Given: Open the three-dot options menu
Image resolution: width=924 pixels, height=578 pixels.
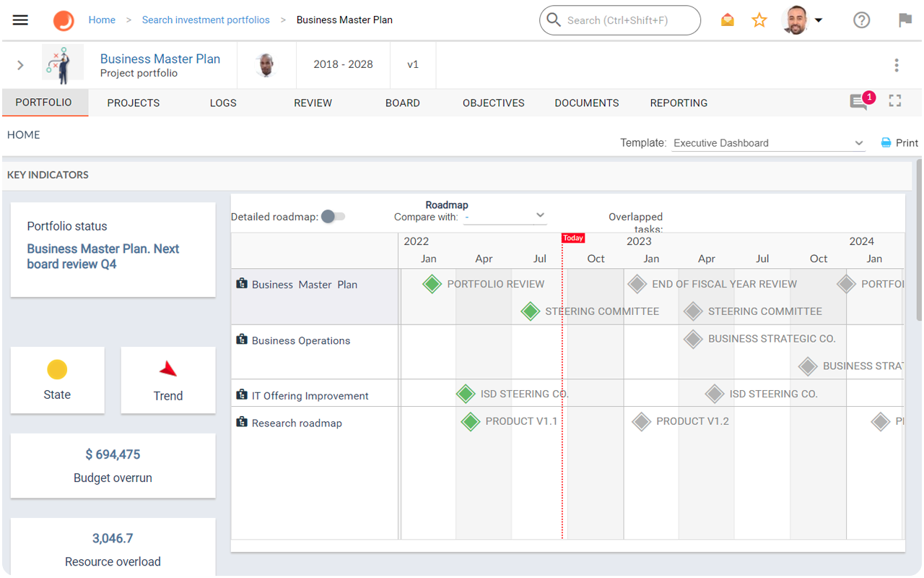Looking at the screenshot, I should click(x=896, y=65).
